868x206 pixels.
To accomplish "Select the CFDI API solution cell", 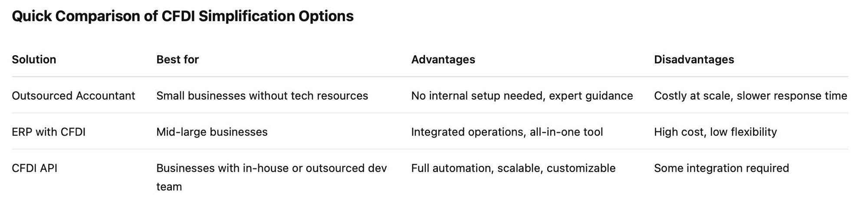I will coord(34,168).
